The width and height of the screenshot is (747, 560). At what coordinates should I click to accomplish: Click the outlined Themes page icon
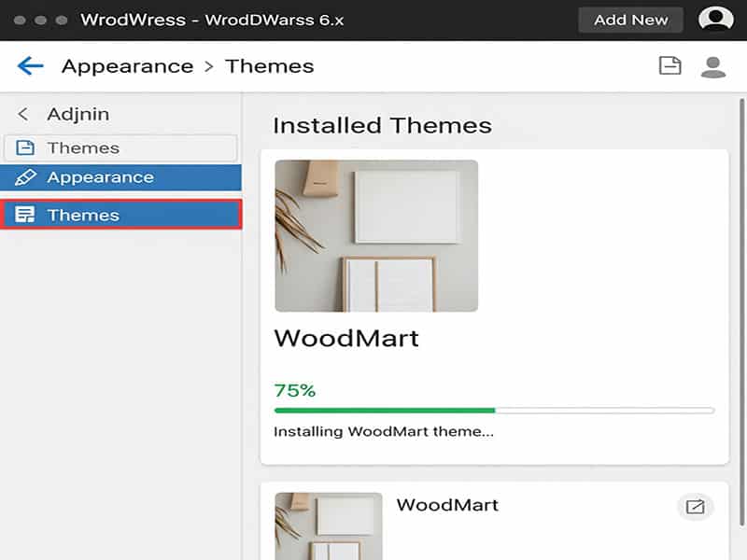pyautogui.click(x=25, y=148)
